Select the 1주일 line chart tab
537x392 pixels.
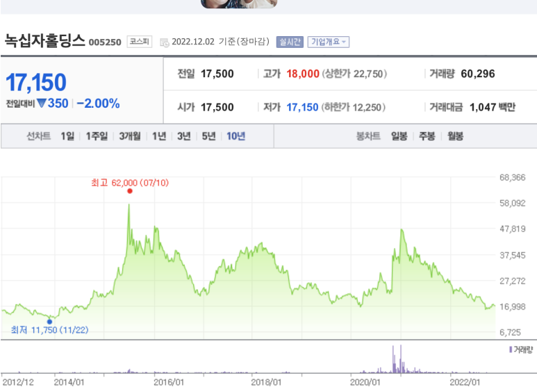97,136
